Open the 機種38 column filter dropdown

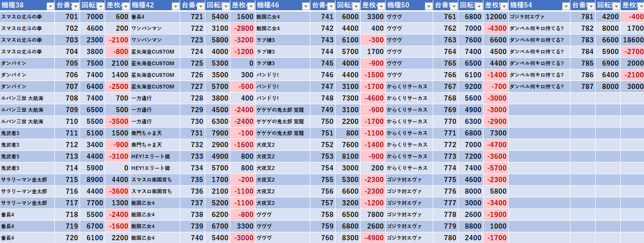[x=50, y=6]
